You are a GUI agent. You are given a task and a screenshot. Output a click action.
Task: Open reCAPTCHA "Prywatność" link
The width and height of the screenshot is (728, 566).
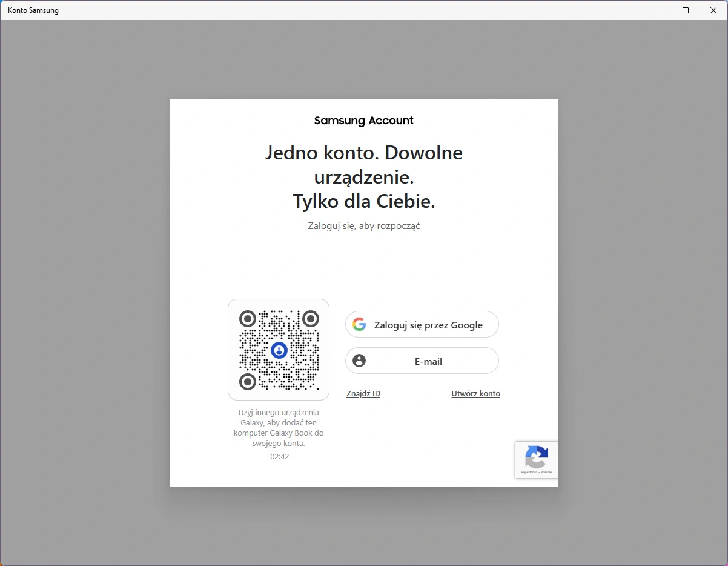pyautogui.click(x=529, y=472)
